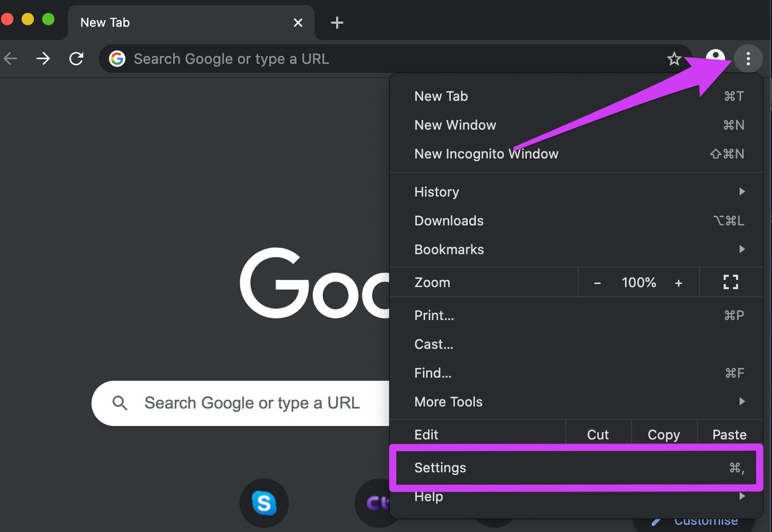Image resolution: width=772 pixels, height=532 pixels.
Task: Bookmark this page with the star icon
Action: 674,59
